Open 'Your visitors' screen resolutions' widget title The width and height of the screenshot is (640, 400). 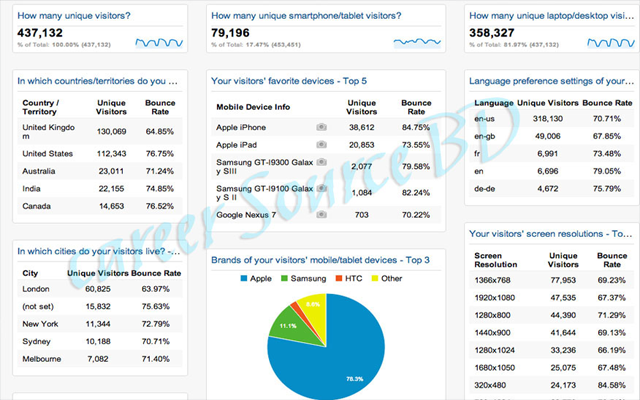(x=551, y=233)
